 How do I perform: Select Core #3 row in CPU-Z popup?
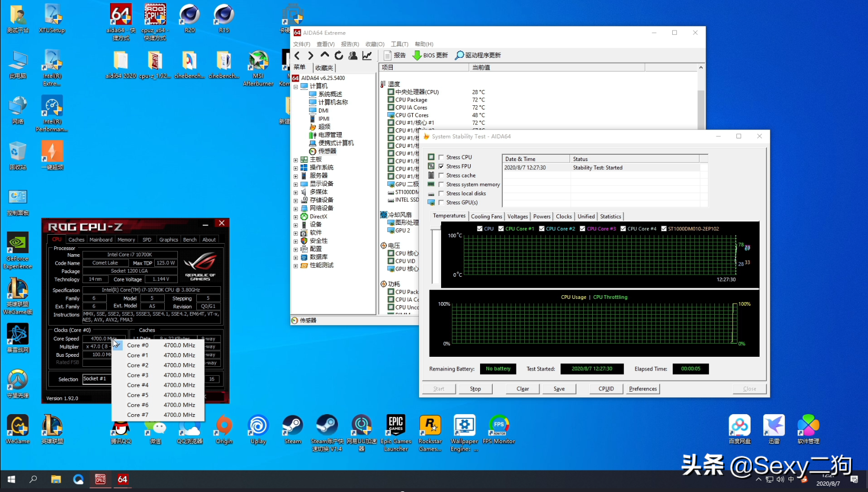(x=158, y=375)
